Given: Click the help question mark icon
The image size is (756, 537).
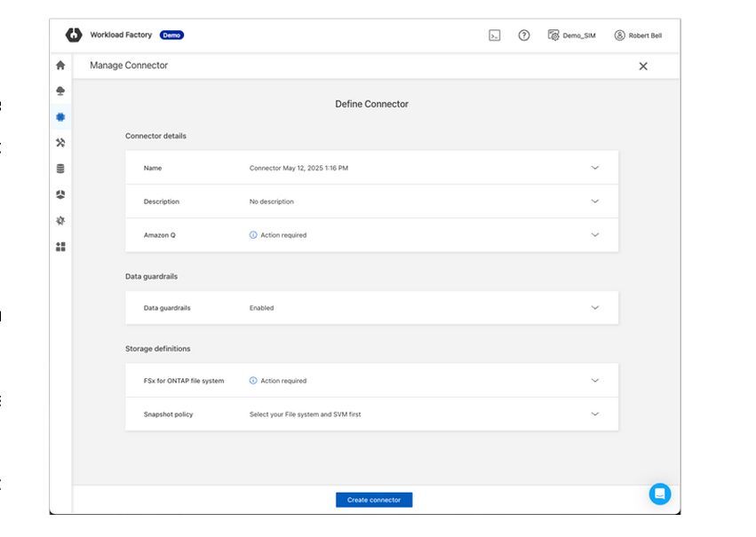Looking at the screenshot, I should point(524,36).
